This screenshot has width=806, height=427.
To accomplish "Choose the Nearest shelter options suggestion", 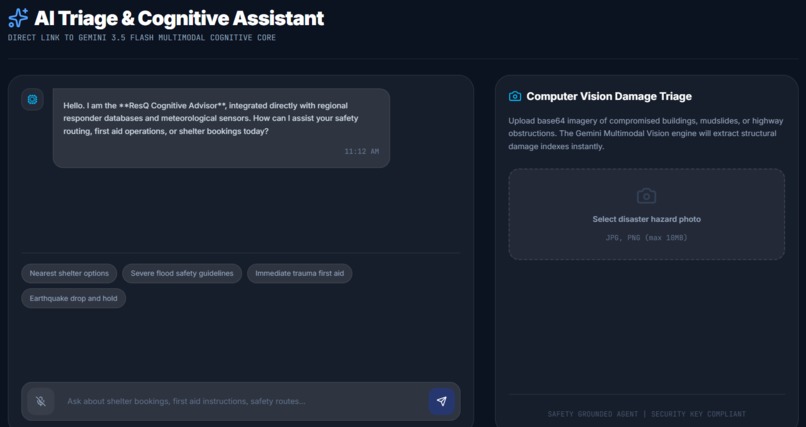I will (69, 273).
